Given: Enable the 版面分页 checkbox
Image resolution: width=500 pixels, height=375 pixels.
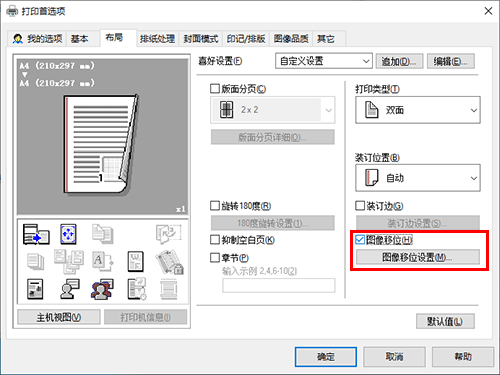Looking at the screenshot, I should (215, 89).
